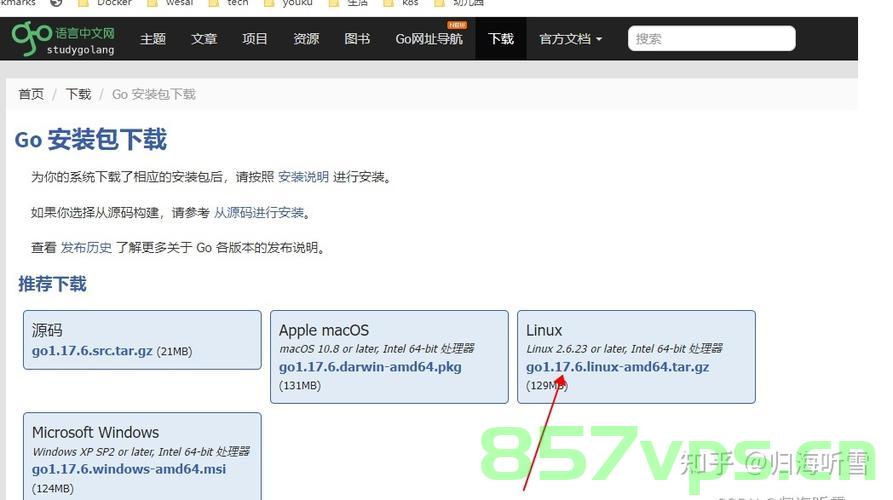Download go1.17.6.windows-amd64.msi
This screenshot has height=500, width=893.
129,469
